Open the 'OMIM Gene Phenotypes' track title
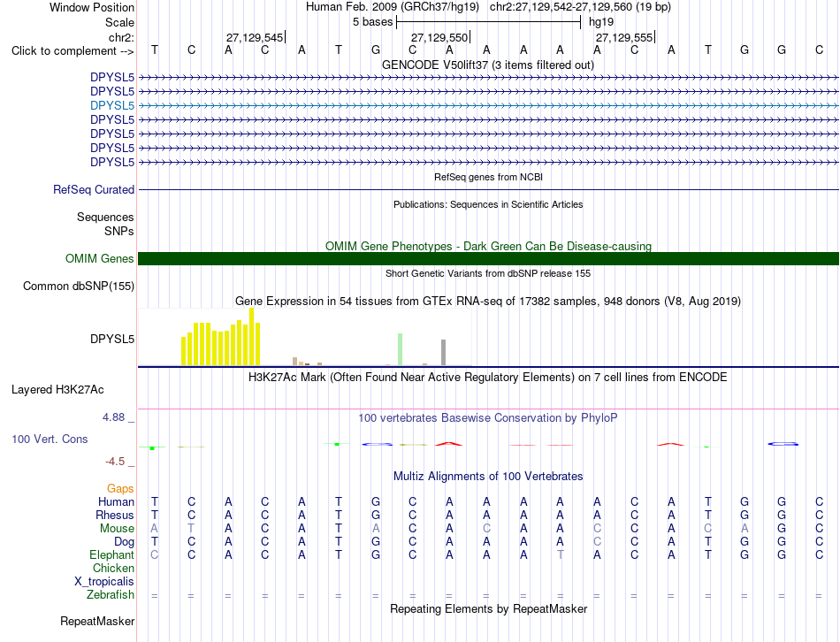 pyautogui.click(x=488, y=246)
